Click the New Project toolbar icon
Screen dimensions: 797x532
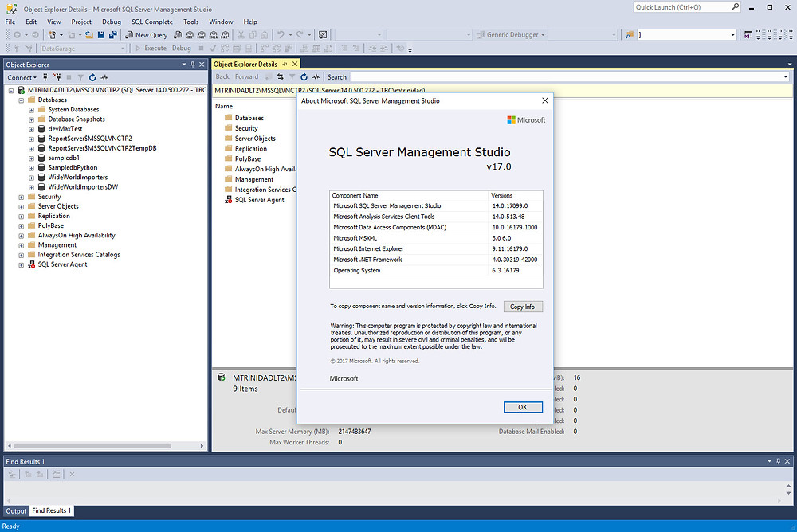[x=52, y=35]
